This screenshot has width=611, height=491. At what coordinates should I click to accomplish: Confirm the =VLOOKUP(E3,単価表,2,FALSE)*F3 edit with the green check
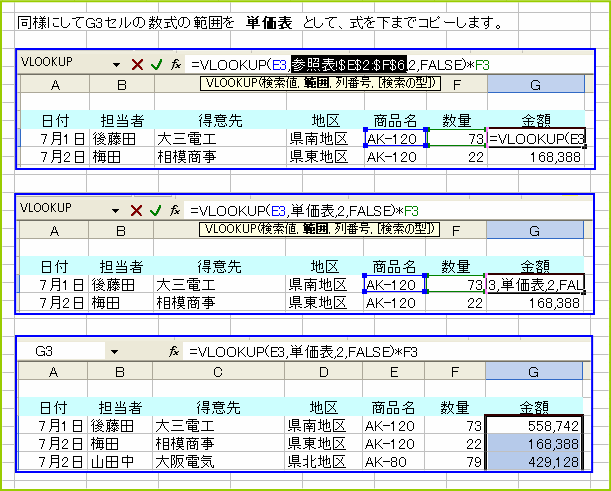155,211
